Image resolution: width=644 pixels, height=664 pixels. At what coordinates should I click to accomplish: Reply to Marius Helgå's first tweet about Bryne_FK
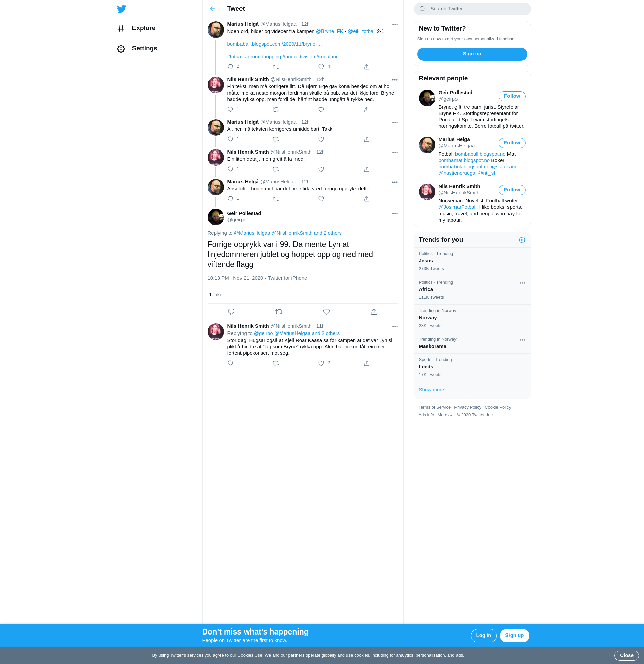pos(230,67)
